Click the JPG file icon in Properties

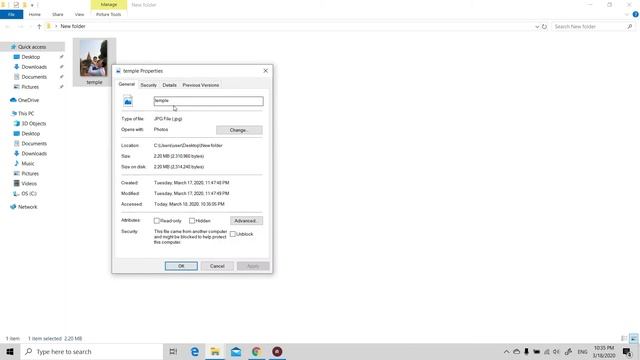128,101
